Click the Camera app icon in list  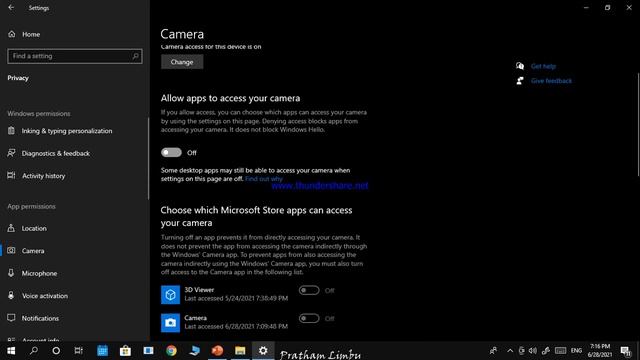(x=170, y=323)
